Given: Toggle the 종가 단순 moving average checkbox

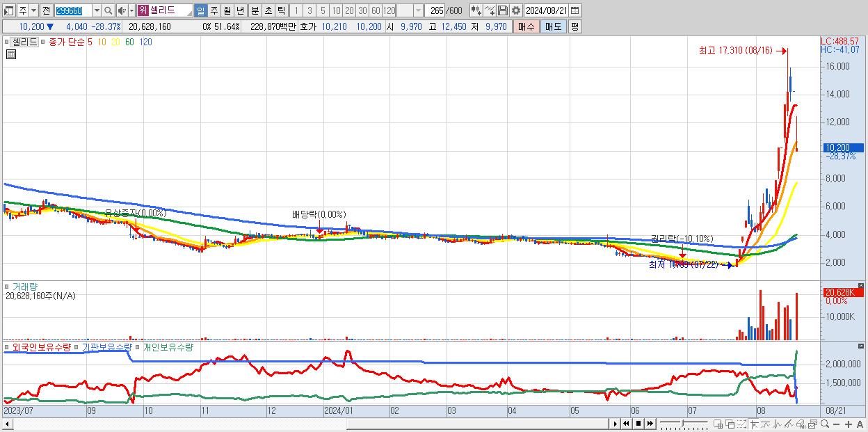Looking at the screenshot, I should click(x=44, y=42).
